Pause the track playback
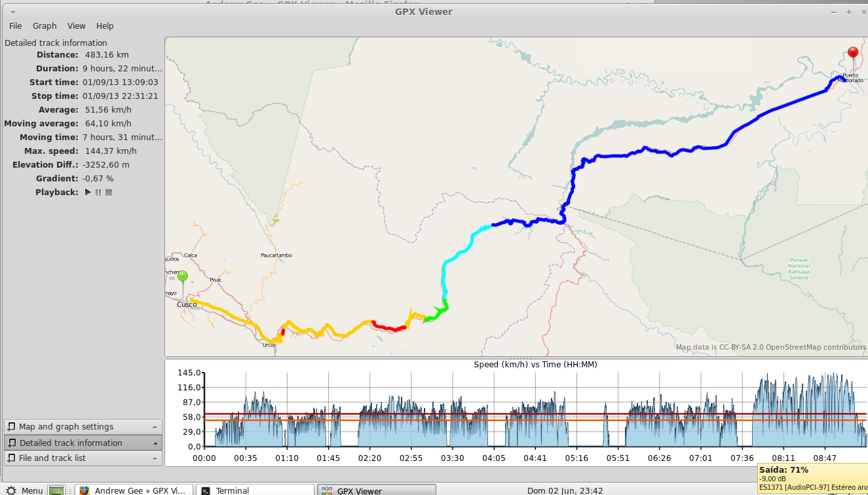This screenshot has height=495, width=868. pyautogui.click(x=98, y=192)
